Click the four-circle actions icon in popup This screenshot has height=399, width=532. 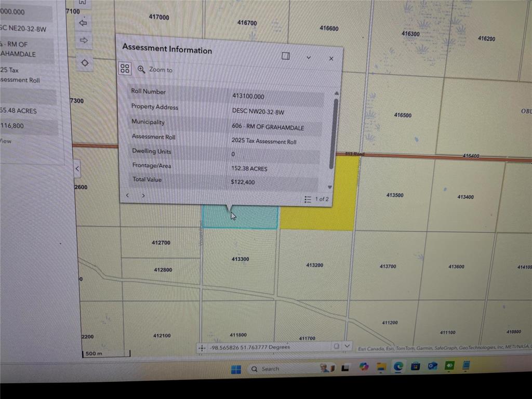coord(125,69)
